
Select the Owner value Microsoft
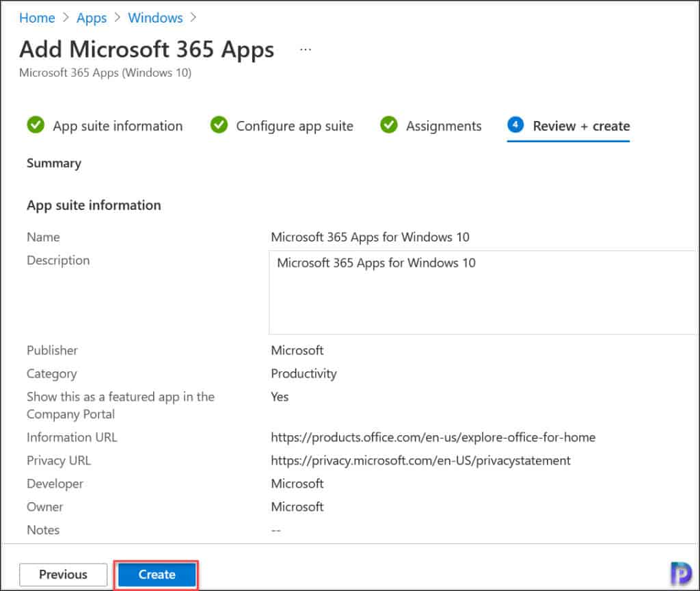tap(297, 507)
